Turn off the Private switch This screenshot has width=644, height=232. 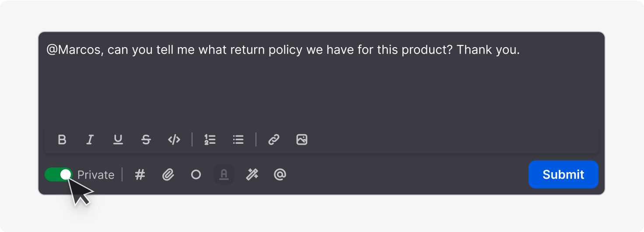pos(59,175)
